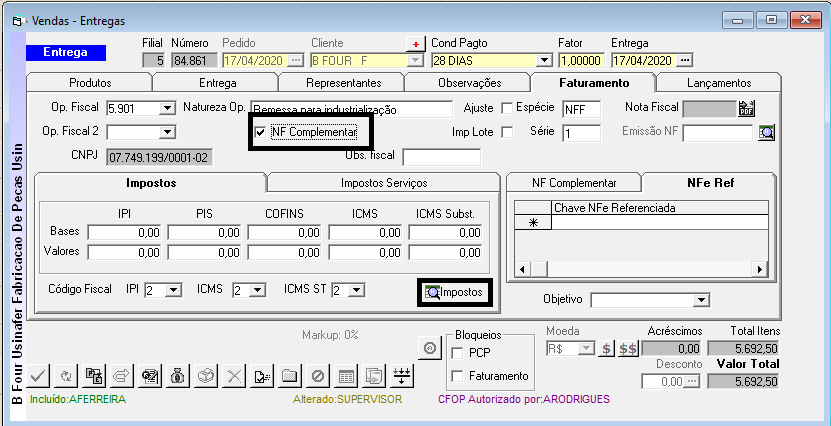
Task: Expand the Cond Pagto 28 DIAS dropdown
Action: click(546, 60)
